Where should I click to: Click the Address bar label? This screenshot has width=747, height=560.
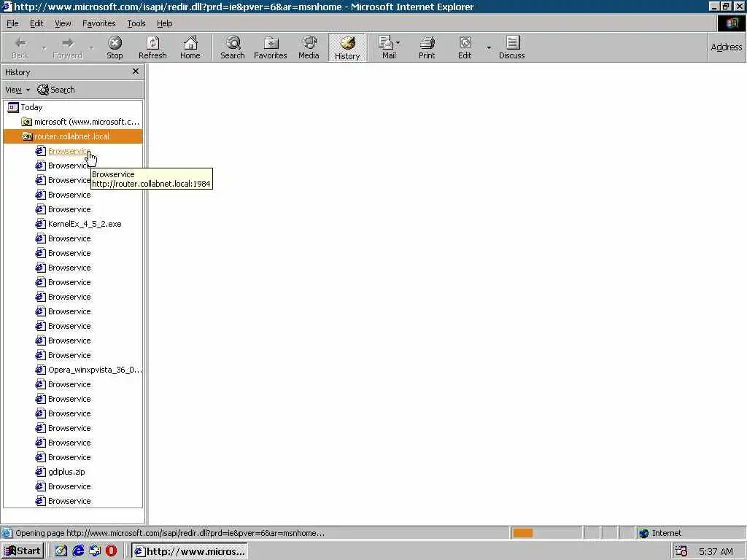tap(726, 47)
